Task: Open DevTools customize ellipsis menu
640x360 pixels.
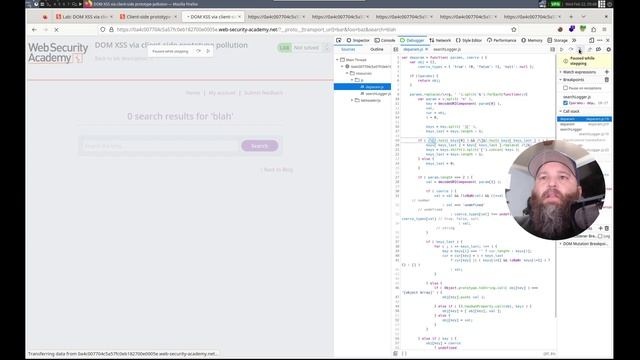Action: tap(600, 40)
